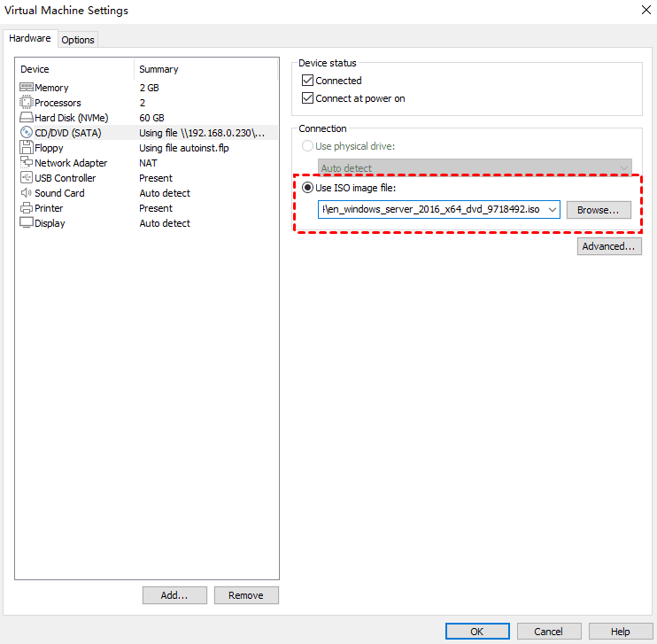Click the Network Adapter icon
657x644 pixels.
pos(27,162)
